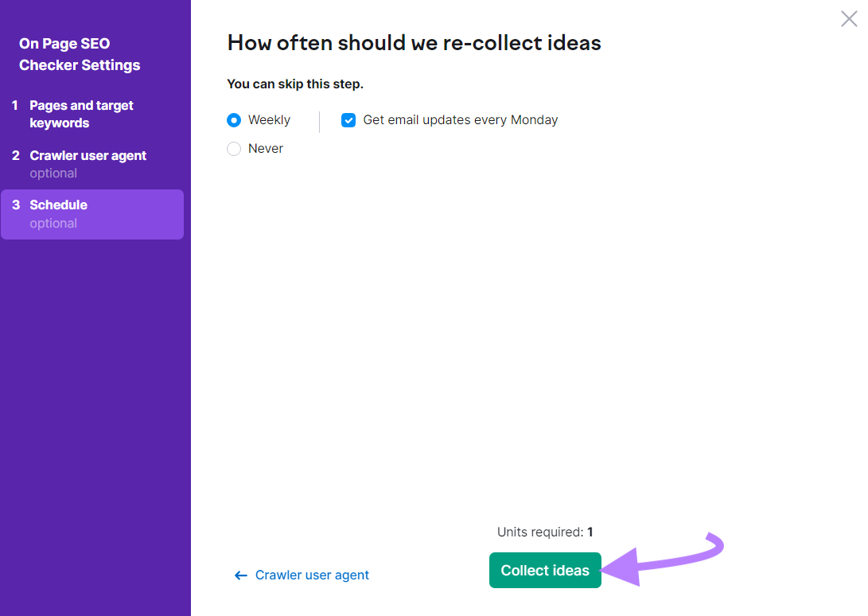Open the highlighted Schedule step
This screenshot has width=868, height=616.
click(x=60, y=205)
